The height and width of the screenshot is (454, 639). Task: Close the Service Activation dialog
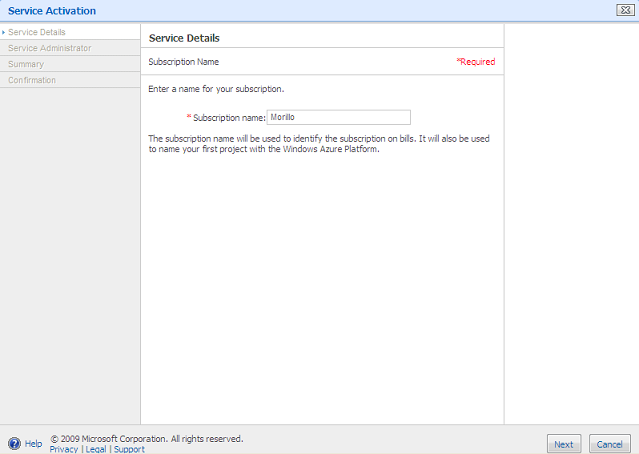point(625,10)
